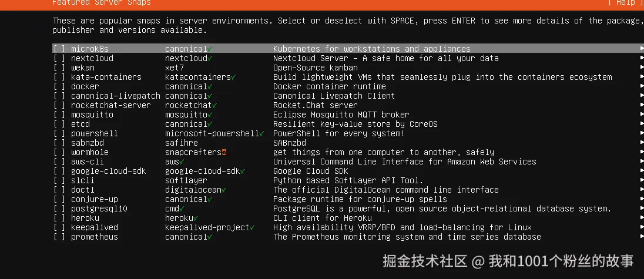Select the docker snap checkbox
Screen dimensions: 644x279
(x=59, y=86)
